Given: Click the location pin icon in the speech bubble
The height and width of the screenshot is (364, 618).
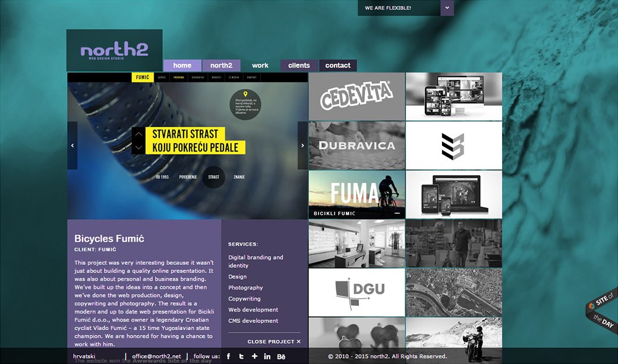Looking at the screenshot, I should pyautogui.click(x=245, y=93).
